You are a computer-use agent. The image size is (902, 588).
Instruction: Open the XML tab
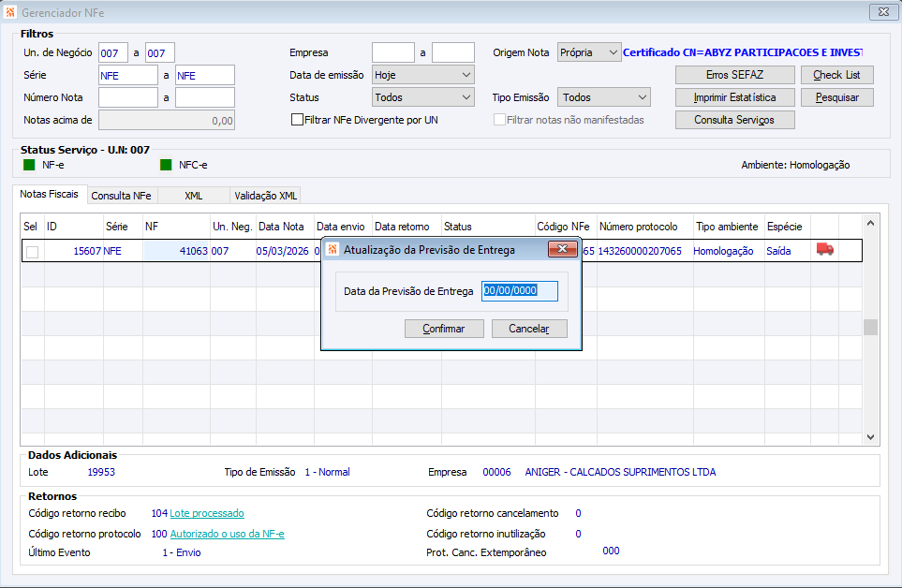pos(194,196)
